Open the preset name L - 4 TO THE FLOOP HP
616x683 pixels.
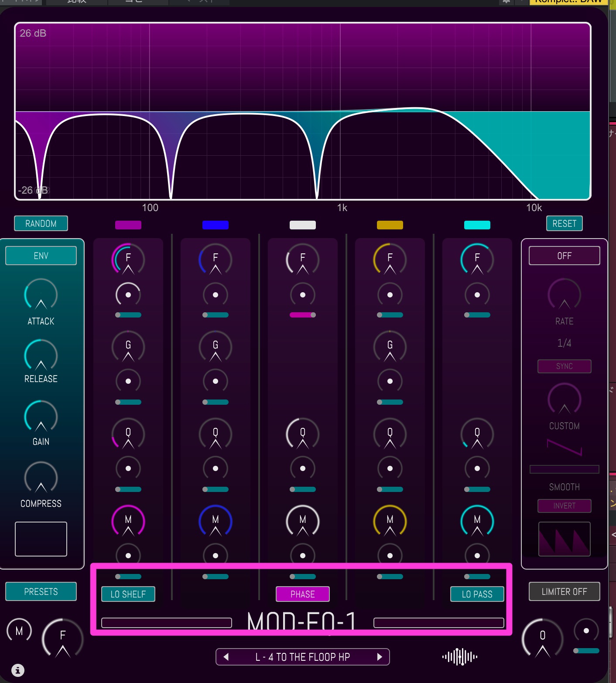[303, 657]
